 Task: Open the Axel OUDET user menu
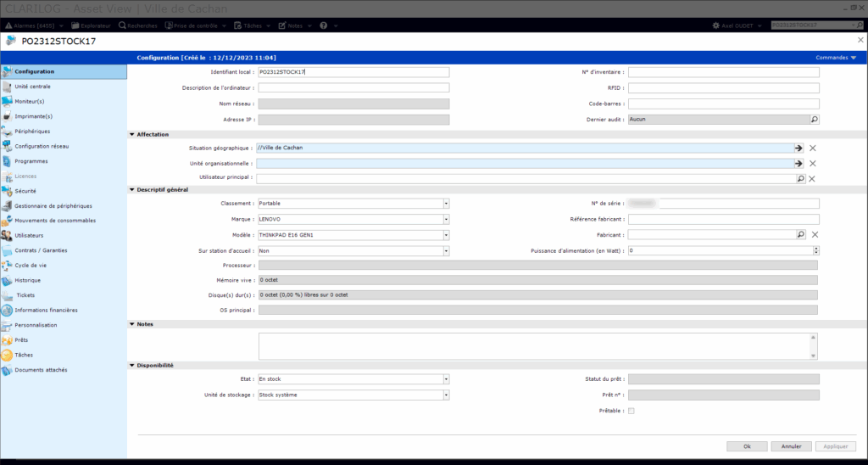click(737, 25)
